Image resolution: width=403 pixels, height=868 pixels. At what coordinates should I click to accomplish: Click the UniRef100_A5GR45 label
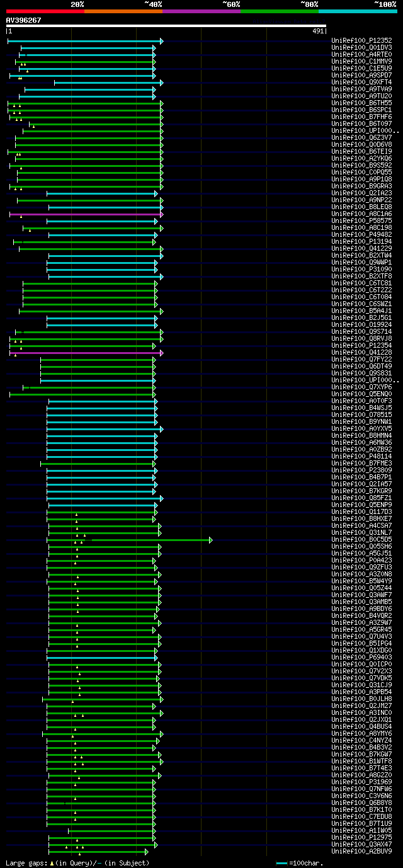[x=361, y=630]
